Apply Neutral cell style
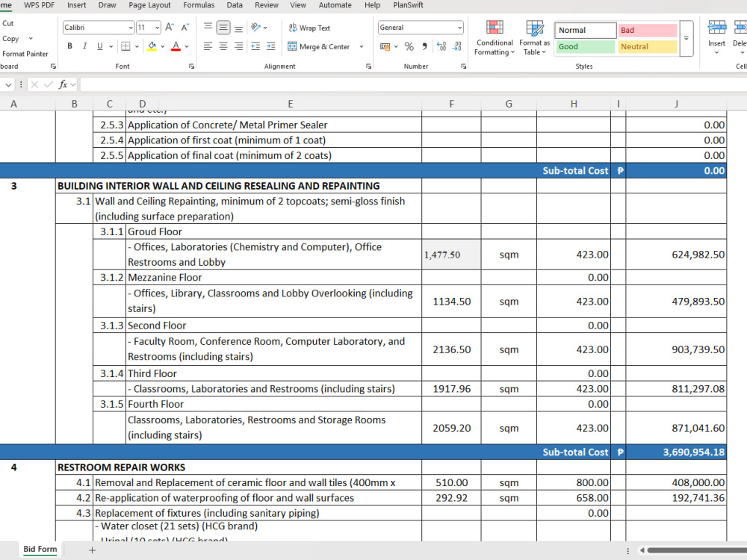 click(648, 46)
